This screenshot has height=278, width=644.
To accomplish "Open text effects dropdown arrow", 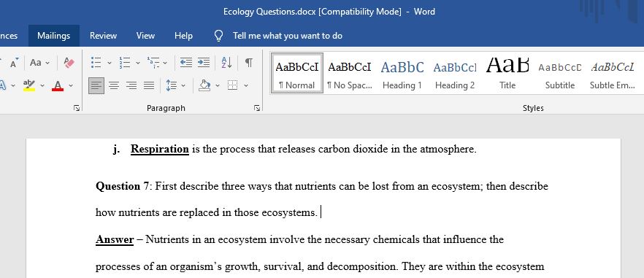I will point(13,85).
